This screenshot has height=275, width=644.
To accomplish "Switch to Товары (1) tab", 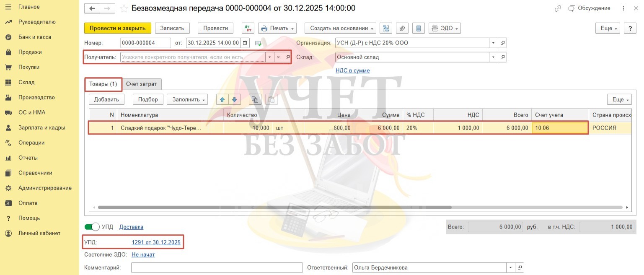I will 103,84.
